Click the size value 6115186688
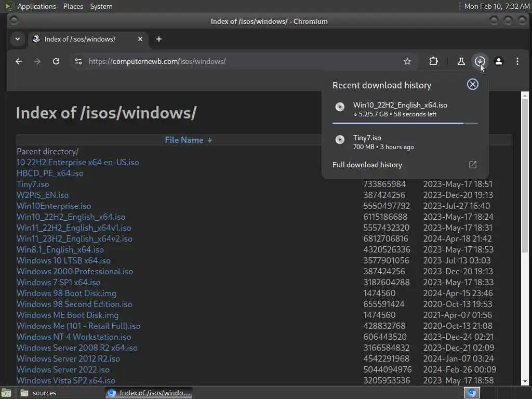The height and width of the screenshot is (399, 532). tap(385, 217)
